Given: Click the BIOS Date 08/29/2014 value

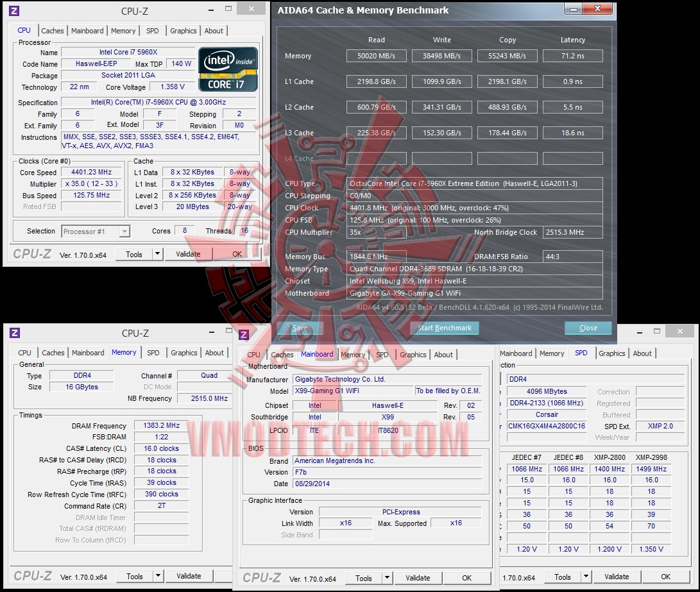Looking at the screenshot, I should [x=388, y=484].
